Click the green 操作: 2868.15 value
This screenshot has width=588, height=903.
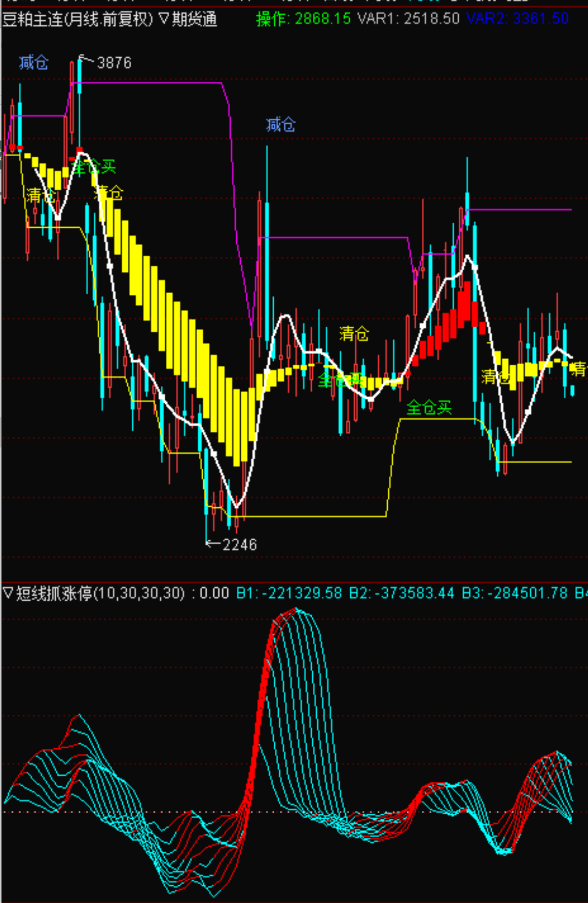click(303, 19)
